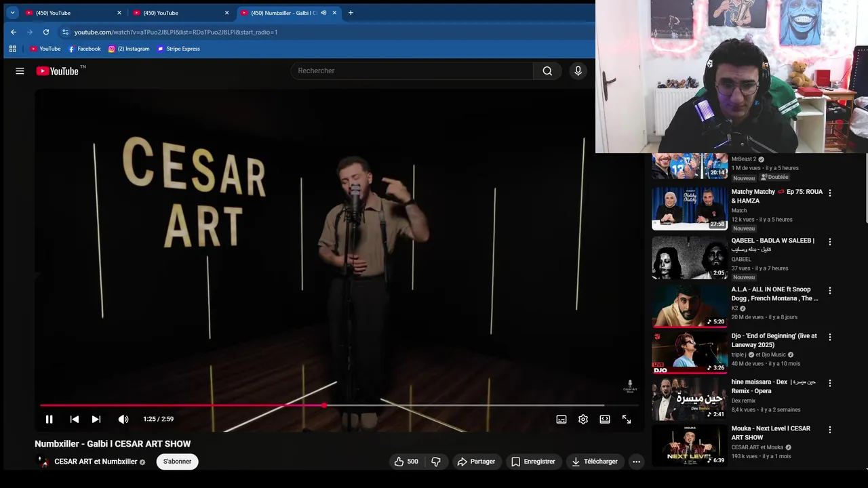Open options menu for hine maissara video
This screenshot has width=868, height=488.
(829, 384)
